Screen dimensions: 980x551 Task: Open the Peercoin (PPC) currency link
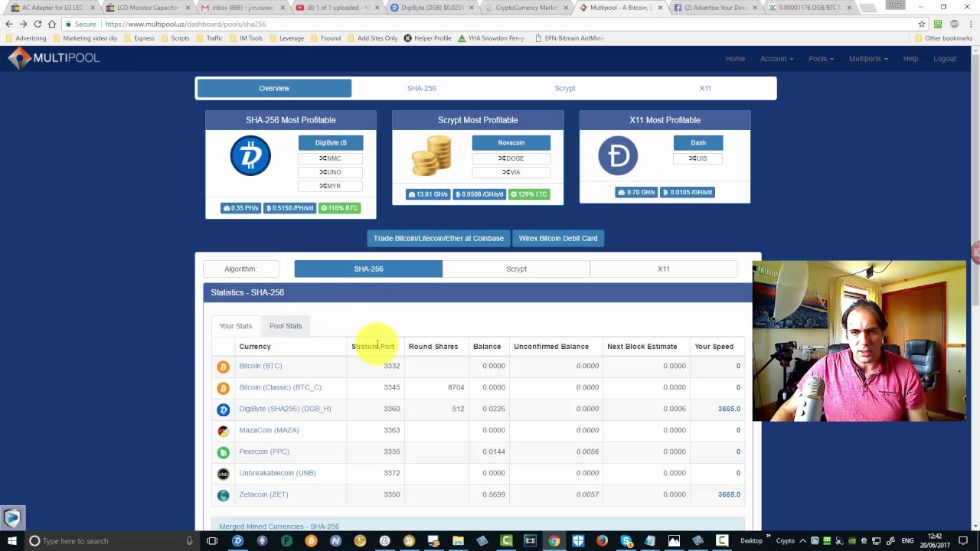264,452
